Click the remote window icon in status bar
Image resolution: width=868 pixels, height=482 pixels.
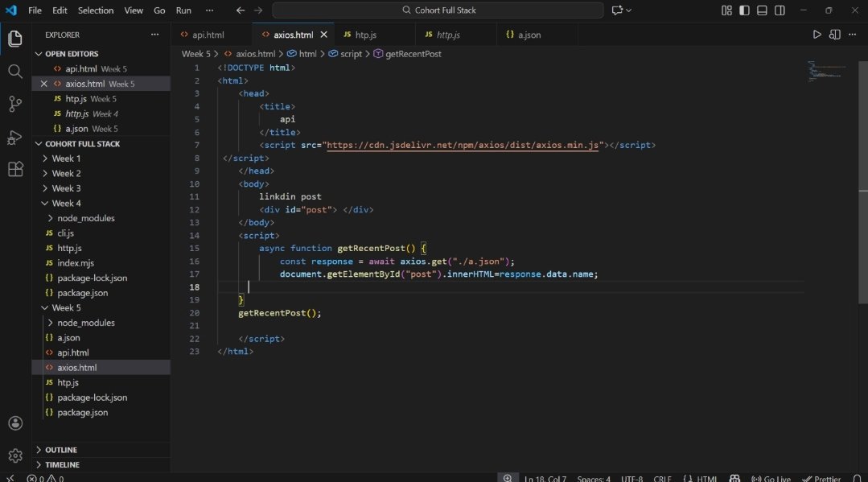click(x=10, y=477)
